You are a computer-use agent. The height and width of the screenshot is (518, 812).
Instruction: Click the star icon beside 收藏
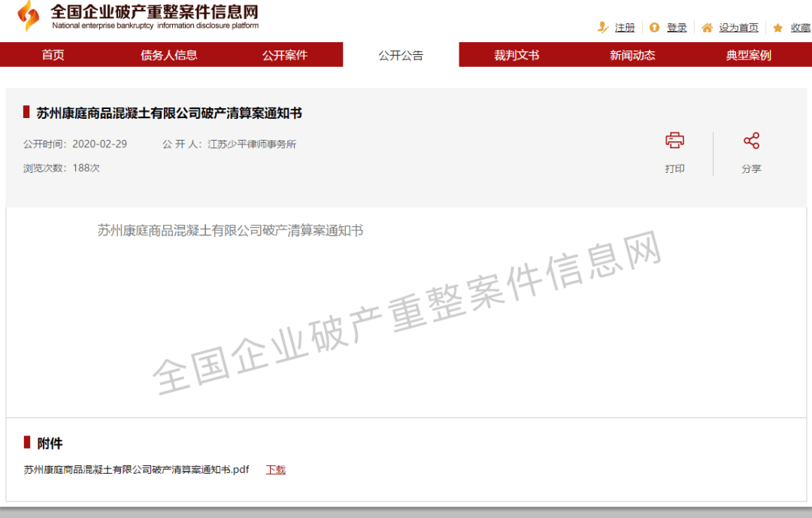[x=778, y=28]
